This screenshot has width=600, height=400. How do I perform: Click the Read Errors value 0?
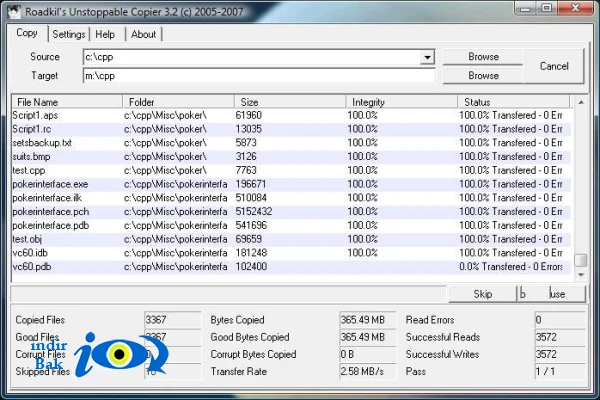560,320
